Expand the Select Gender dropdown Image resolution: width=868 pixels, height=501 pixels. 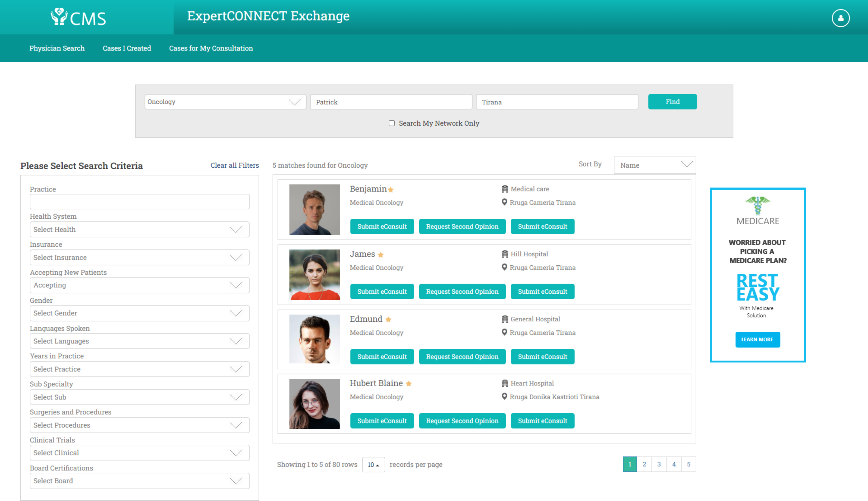point(139,313)
